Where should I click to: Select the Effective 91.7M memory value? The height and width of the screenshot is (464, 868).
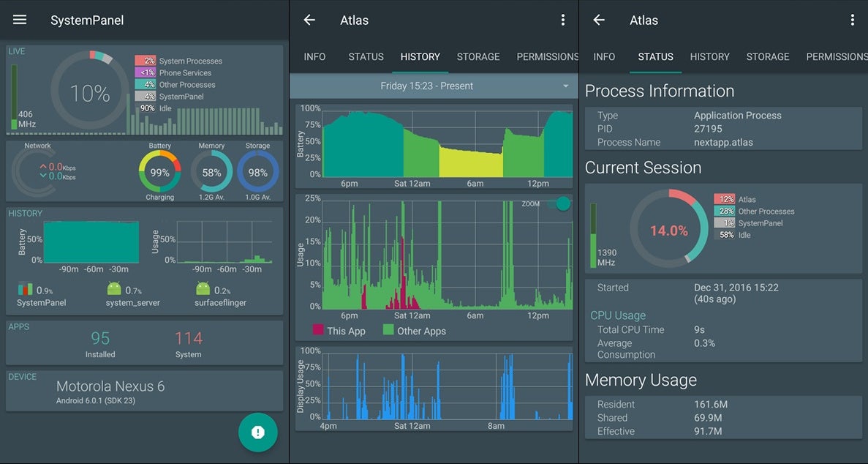(x=708, y=431)
